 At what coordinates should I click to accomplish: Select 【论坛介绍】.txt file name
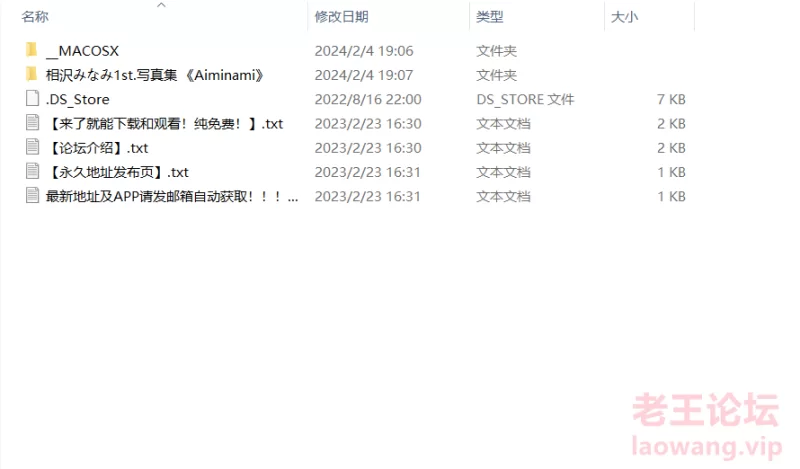click(97, 148)
